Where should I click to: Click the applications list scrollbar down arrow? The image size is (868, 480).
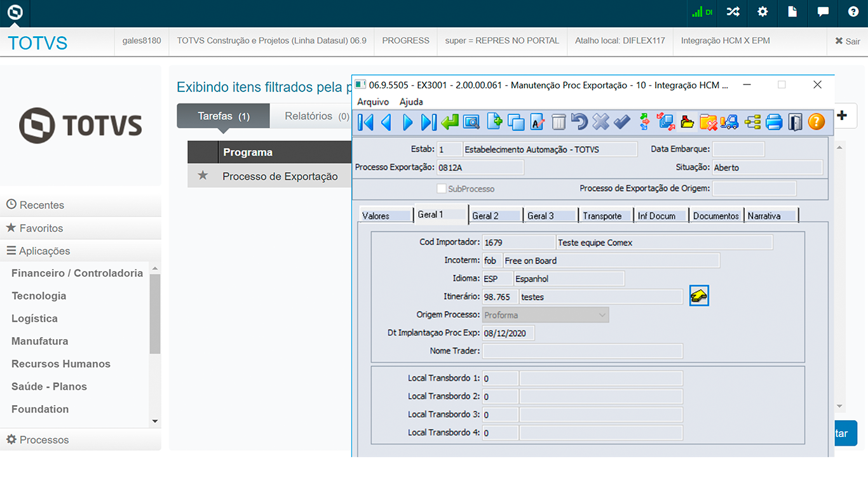(x=155, y=421)
